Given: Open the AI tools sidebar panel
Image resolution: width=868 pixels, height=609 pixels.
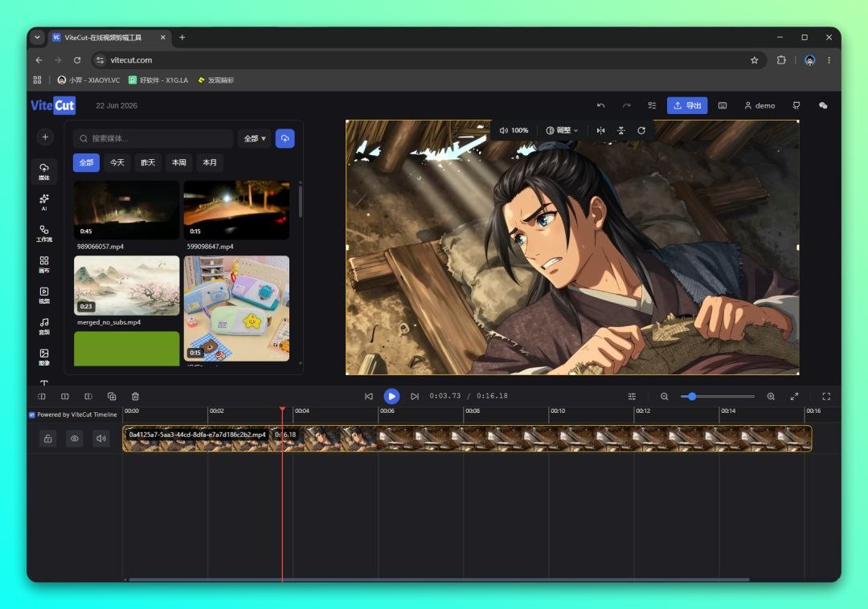Looking at the screenshot, I should (44, 202).
